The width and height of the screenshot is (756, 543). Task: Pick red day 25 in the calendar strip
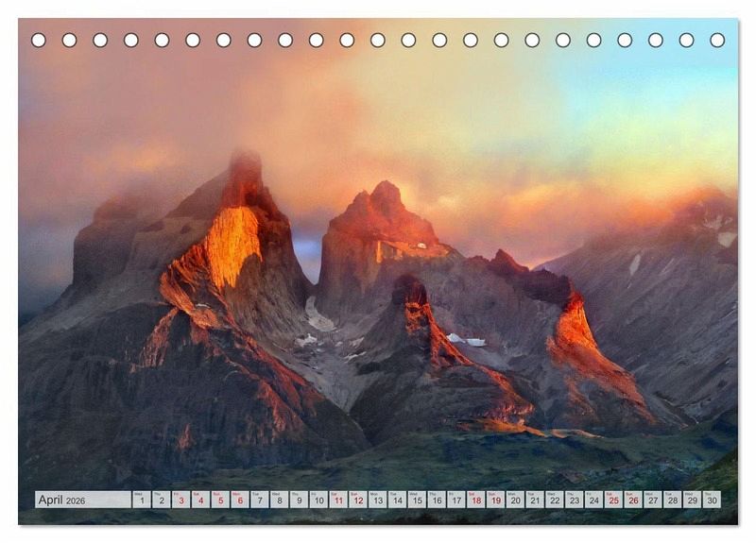coord(614,500)
